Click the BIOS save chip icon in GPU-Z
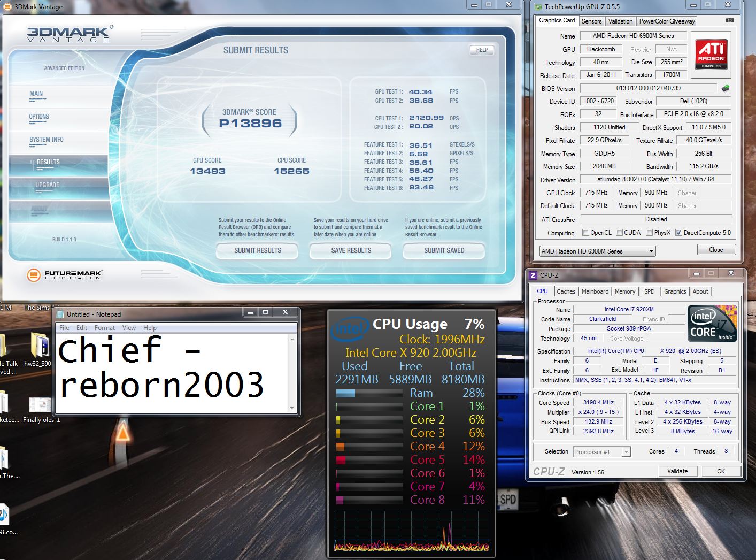 726,88
